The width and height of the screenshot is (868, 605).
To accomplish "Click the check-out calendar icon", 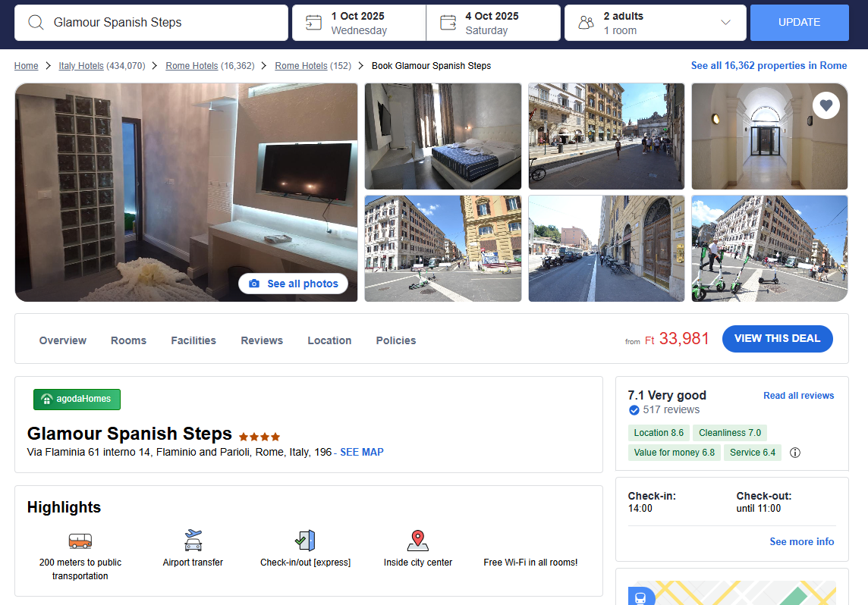I will [x=448, y=23].
